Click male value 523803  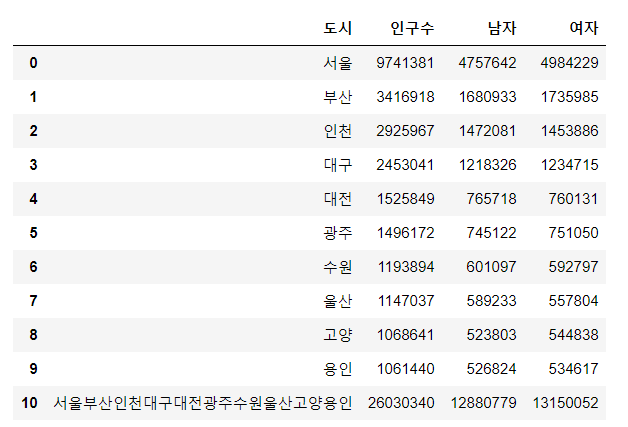point(491,335)
